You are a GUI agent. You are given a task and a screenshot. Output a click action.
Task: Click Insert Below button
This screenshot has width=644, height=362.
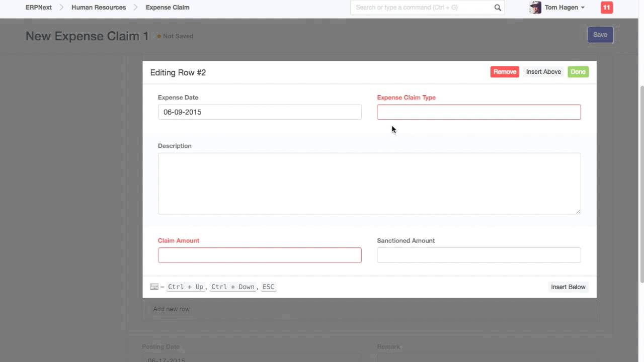click(568, 287)
